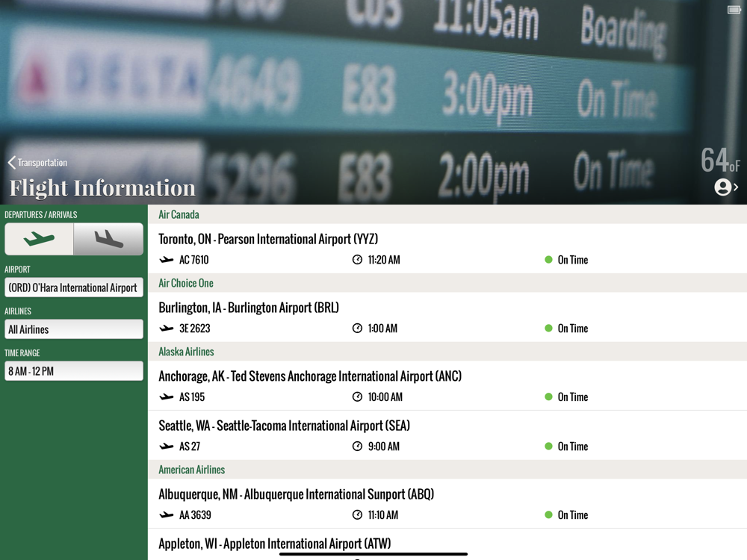Click the American Airlines section header
747x560 pixels.
pos(447,470)
